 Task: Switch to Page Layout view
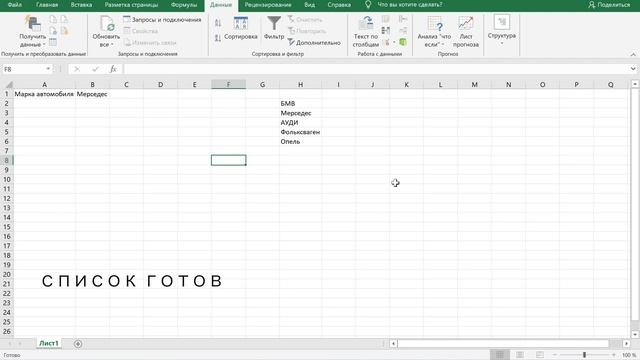[520, 355]
